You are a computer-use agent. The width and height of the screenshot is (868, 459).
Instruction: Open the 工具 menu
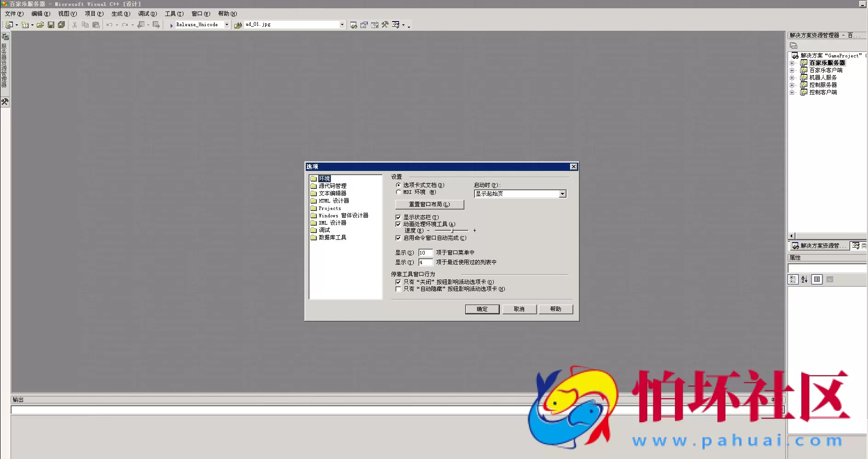pyautogui.click(x=173, y=13)
